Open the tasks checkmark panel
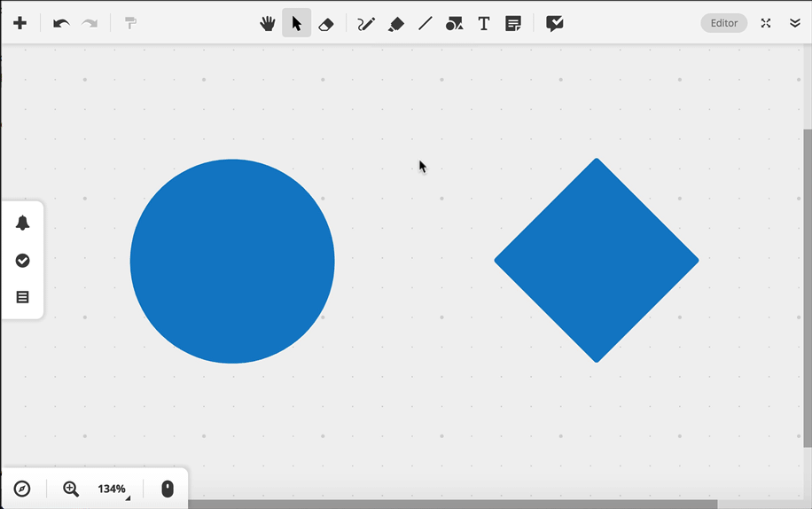The width and height of the screenshot is (812, 509). pos(22,261)
